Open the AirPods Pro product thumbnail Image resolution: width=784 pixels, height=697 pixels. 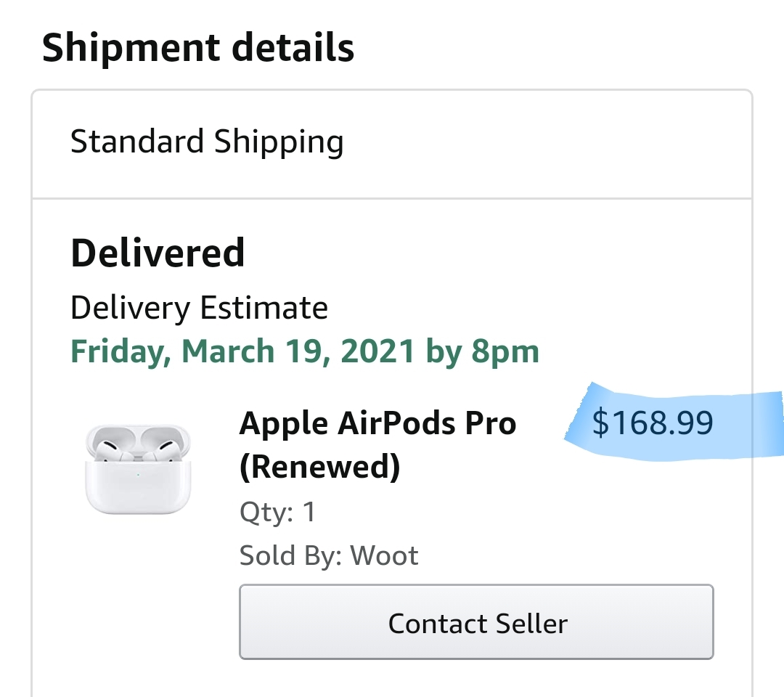click(138, 469)
